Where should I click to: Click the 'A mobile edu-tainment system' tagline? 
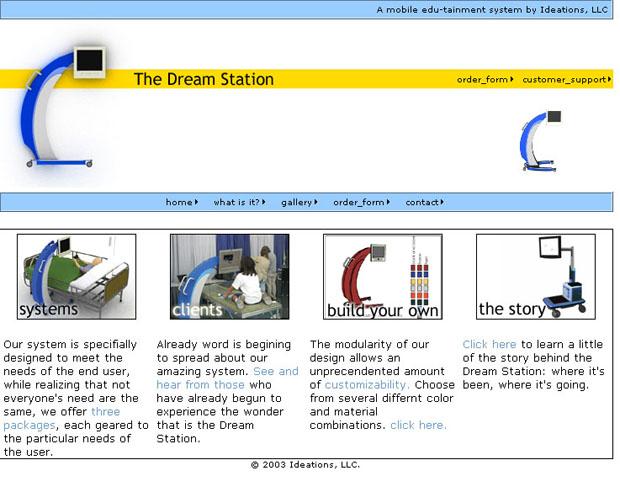click(x=492, y=9)
